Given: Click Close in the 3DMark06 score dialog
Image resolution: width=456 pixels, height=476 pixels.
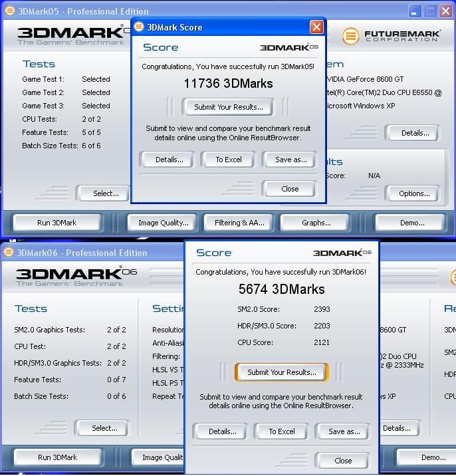Looking at the screenshot, I should coord(343,461).
